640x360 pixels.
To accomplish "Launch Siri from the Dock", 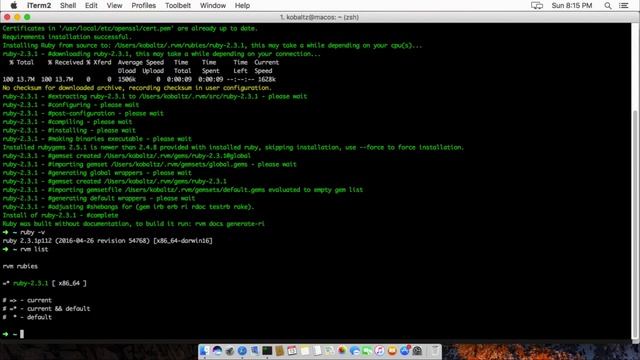I will (x=217, y=351).
